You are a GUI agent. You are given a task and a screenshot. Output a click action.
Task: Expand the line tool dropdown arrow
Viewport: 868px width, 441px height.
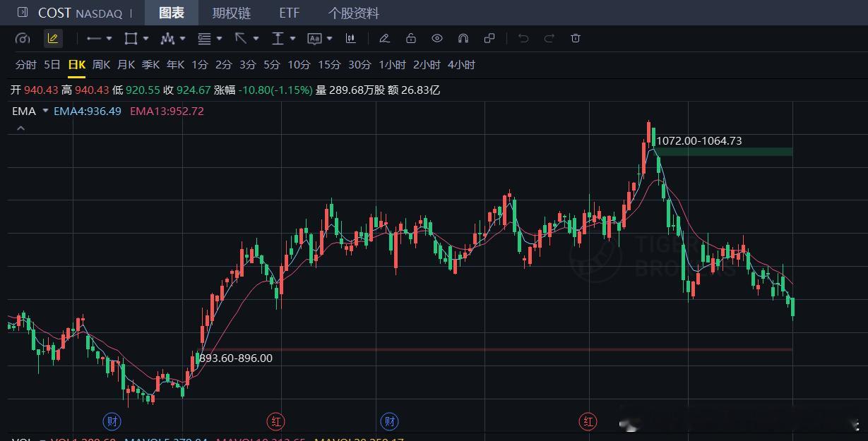(x=109, y=39)
